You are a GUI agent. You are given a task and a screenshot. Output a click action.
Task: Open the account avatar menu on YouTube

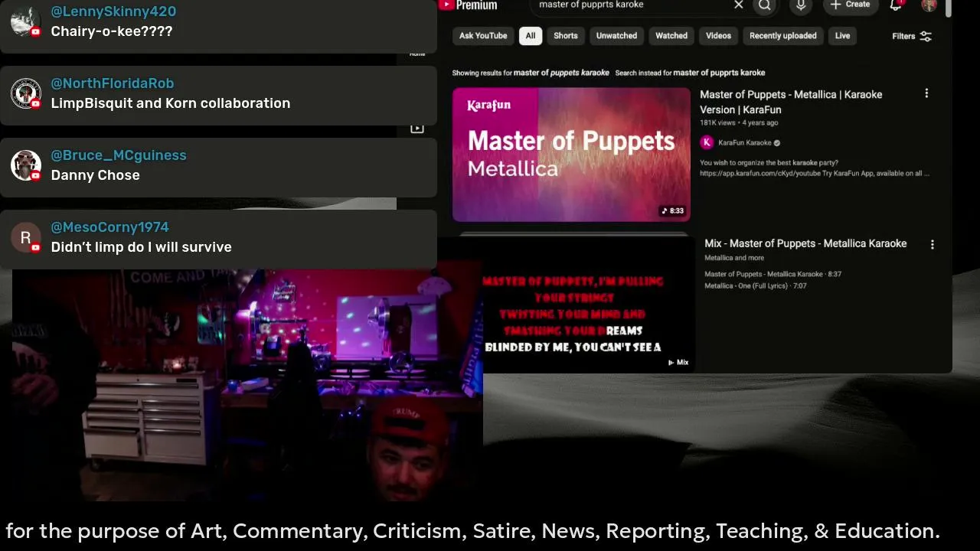pos(929,5)
